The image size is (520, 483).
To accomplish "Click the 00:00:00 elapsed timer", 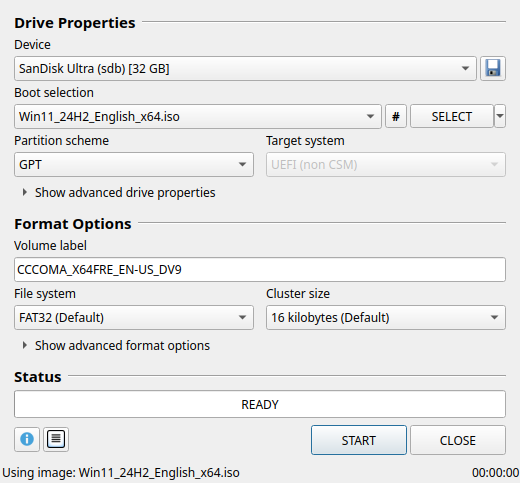I will pos(495,473).
